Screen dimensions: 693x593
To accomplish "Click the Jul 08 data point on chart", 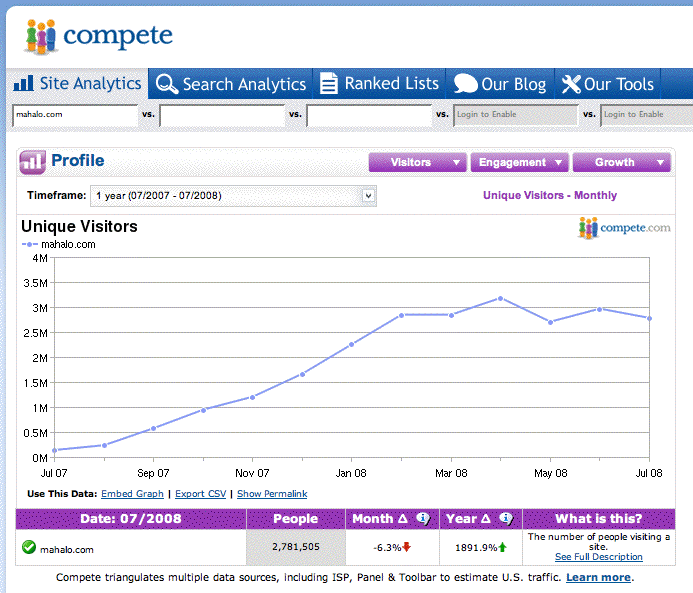I will tap(649, 319).
